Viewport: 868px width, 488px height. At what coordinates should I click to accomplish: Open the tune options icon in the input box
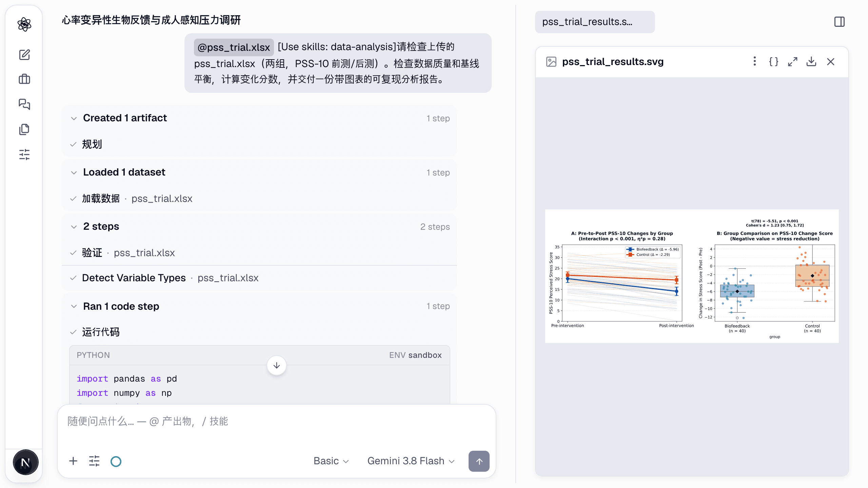94,461
